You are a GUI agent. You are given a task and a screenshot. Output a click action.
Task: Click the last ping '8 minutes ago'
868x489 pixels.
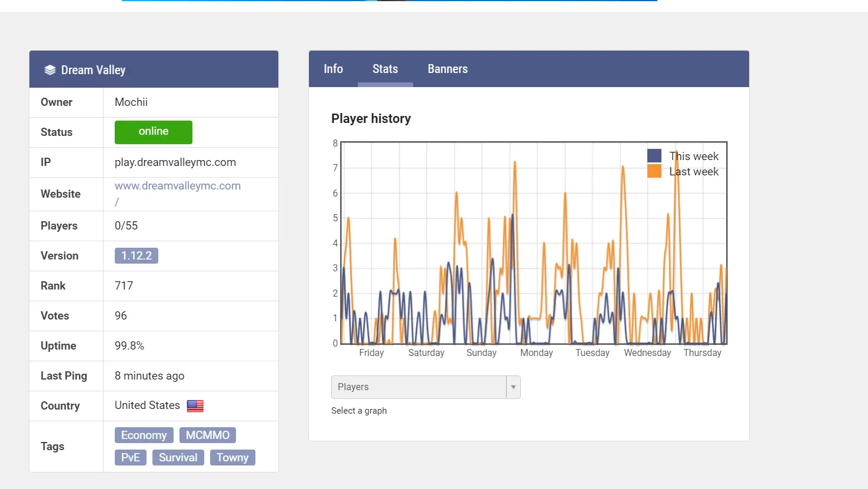pyautogui.click(x=149, y=376)
